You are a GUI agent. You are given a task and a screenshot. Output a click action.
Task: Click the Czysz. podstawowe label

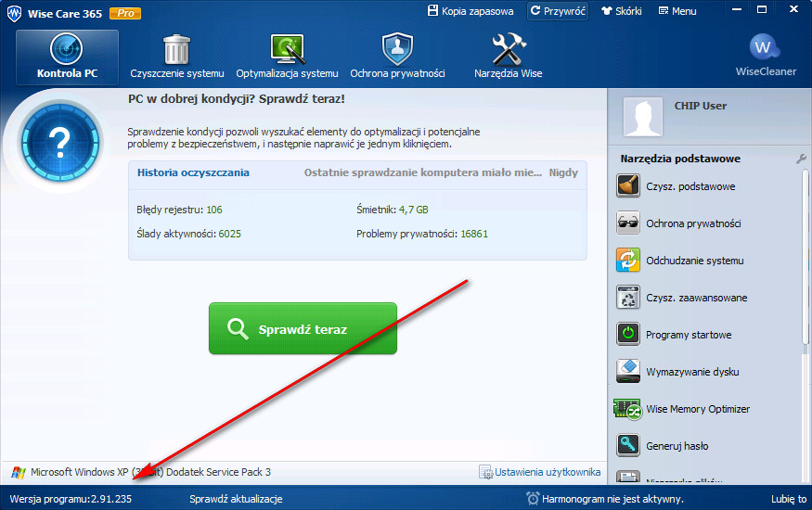(690, 186)
